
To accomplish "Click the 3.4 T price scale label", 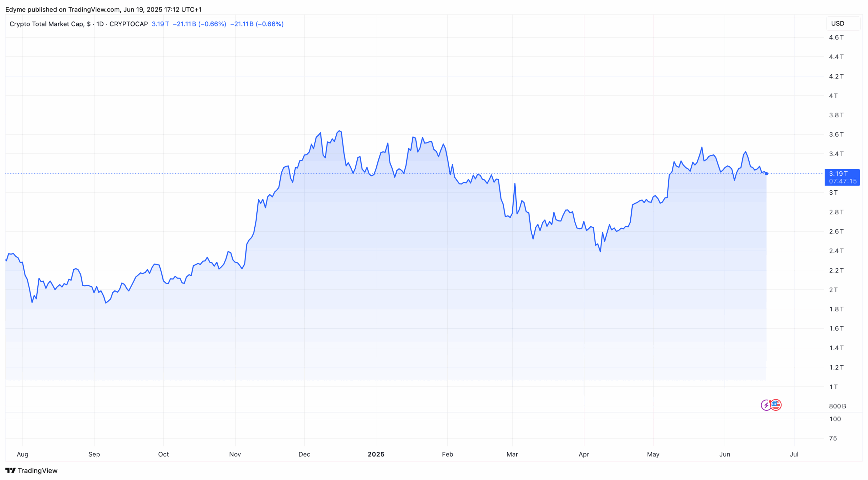I will [836, 154].
